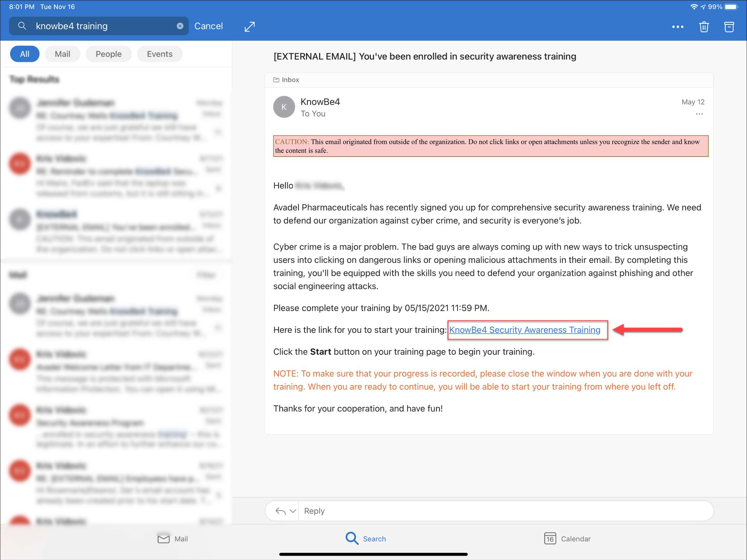Viewport: 747px width, 560px height.
Task: Tap the 8:01 PM clock in status bar
Action: pyautogui.click(x=21, y=7)
